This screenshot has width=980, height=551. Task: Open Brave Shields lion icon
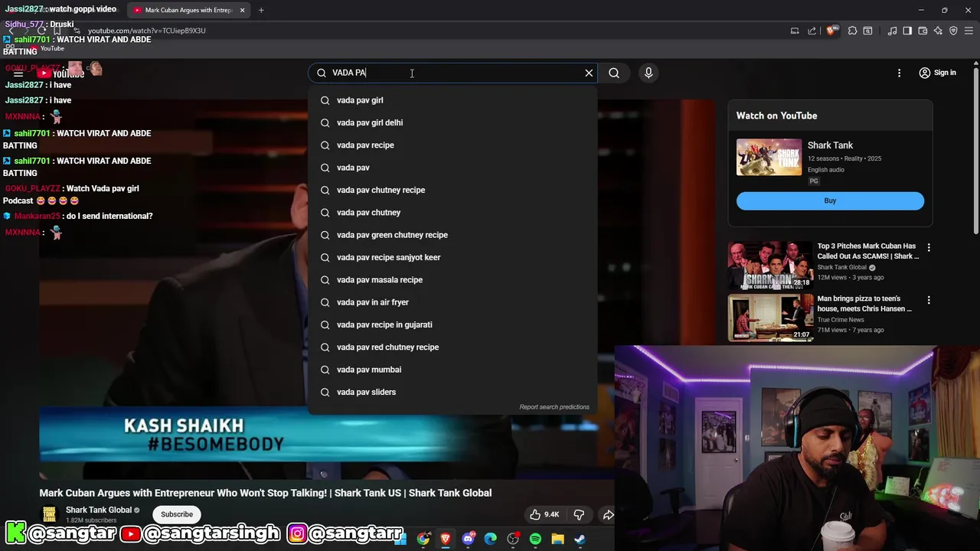coord(831,31)
